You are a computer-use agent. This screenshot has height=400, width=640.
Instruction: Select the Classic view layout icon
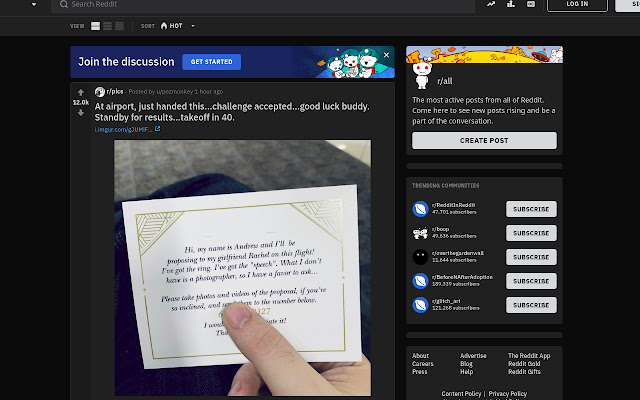pyautogui.click(x=108, y=26)
